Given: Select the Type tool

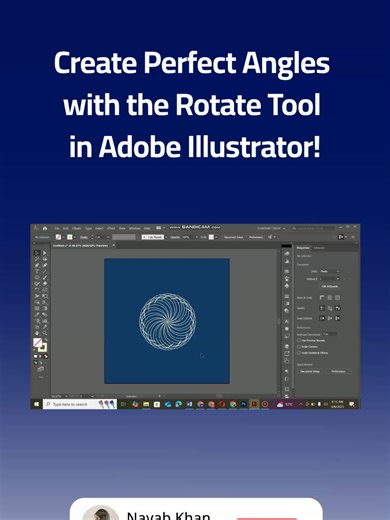Looking at the screenshot, I should point(37,272).
